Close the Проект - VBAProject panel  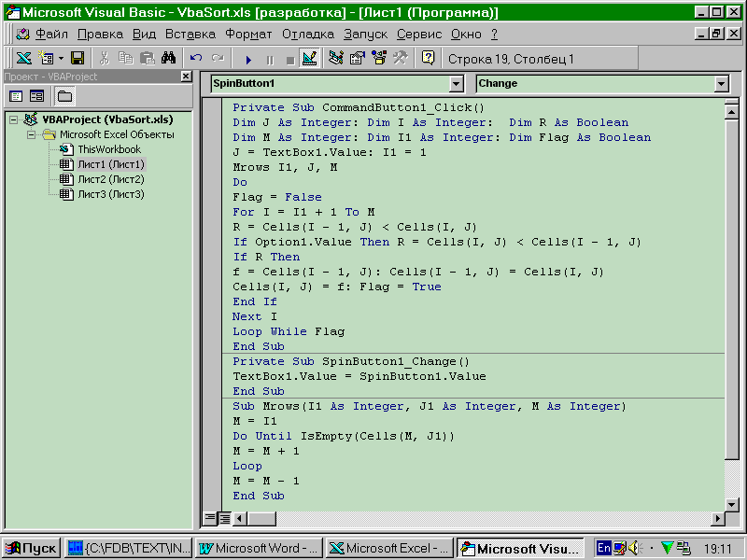pyautogui.click(x=186, y=77)
